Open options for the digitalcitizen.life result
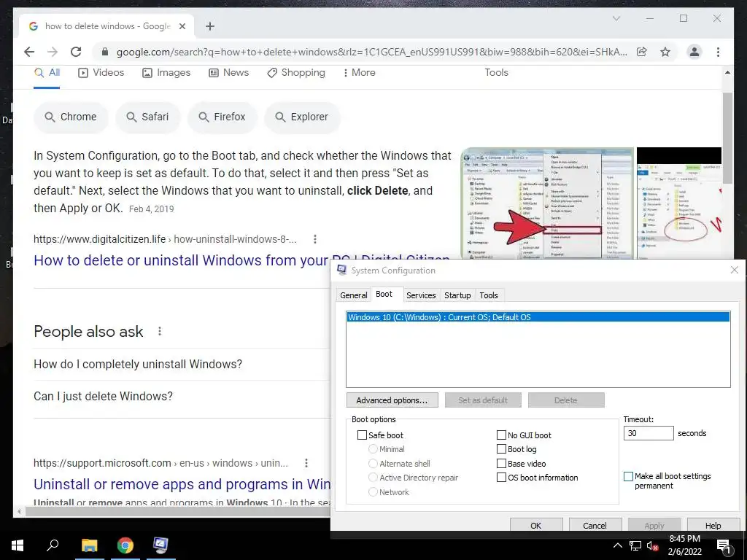 315,239
